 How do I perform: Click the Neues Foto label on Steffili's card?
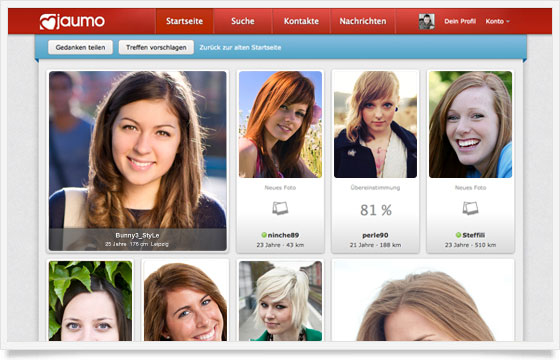click(470, 188)
